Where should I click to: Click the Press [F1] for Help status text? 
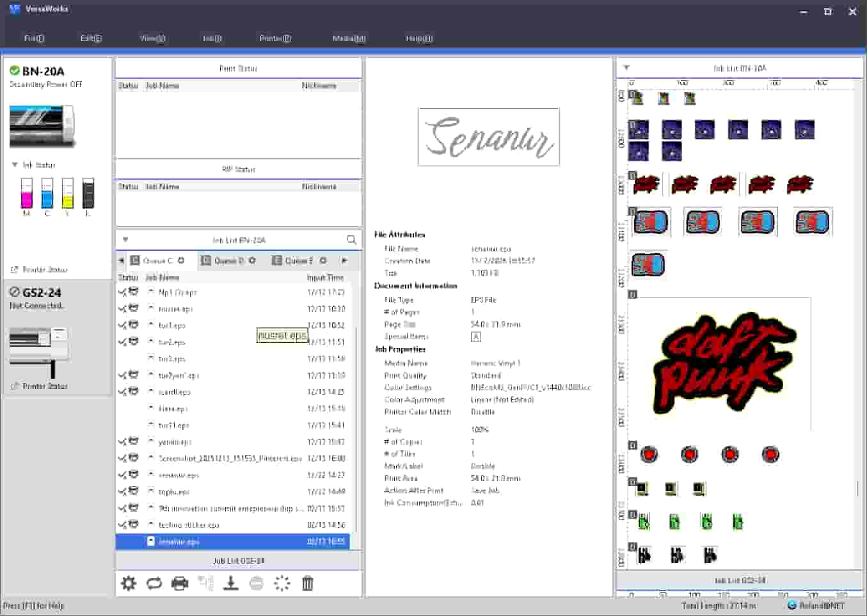pyautogui.click(x=33, y=605)
